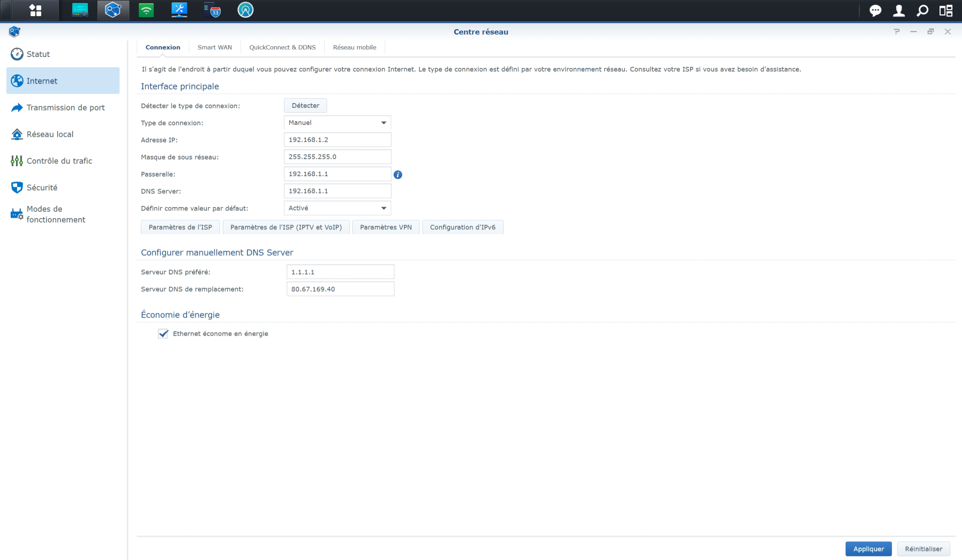Open Paramètres VPN settings

click(x=385, y=227)
